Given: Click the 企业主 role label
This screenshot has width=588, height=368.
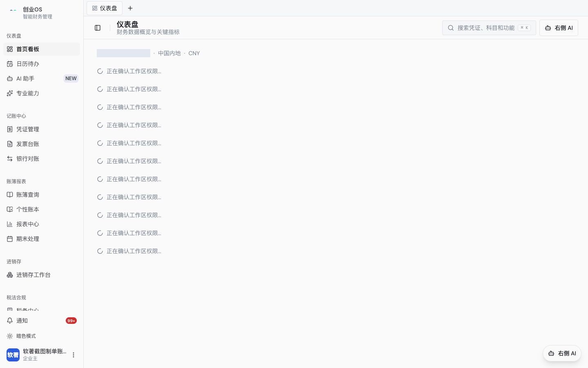Looking at the screenshot, I should pos(30,359).
